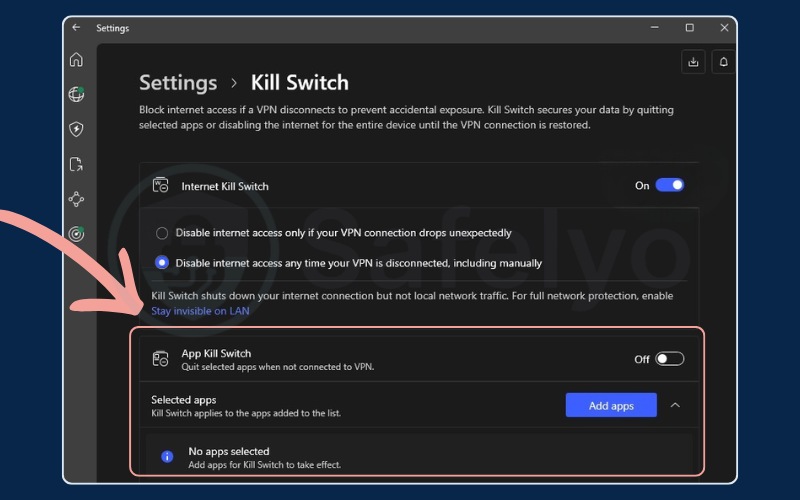
Task: Open the globe VPN icon in sidebar
Action: click(x=76, y=94)
